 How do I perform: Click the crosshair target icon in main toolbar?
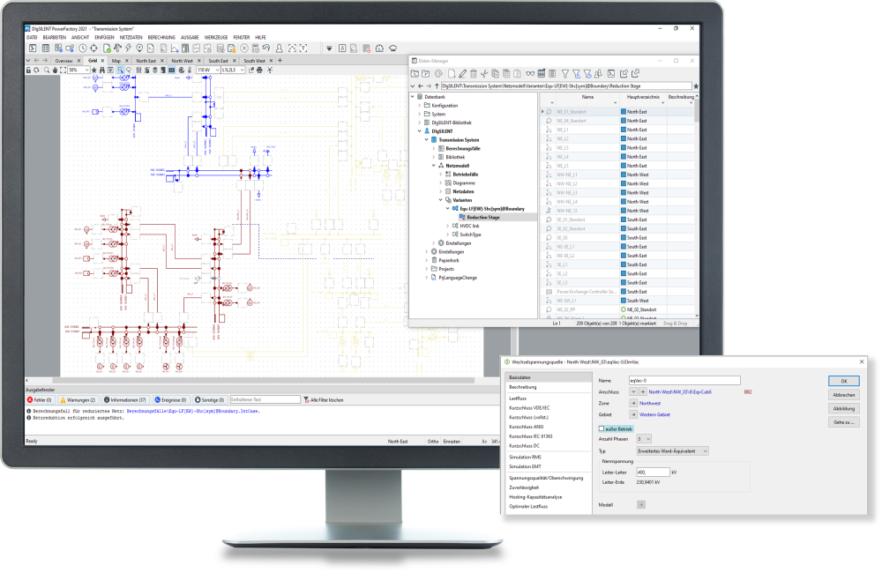click(94, 48)
